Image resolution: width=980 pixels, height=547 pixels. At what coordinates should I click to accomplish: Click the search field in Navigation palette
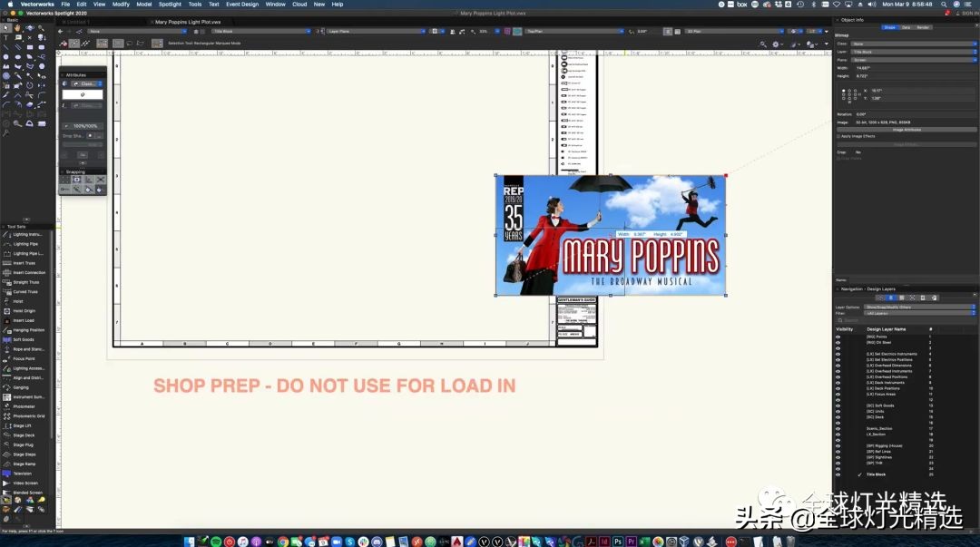coord(906,321)
